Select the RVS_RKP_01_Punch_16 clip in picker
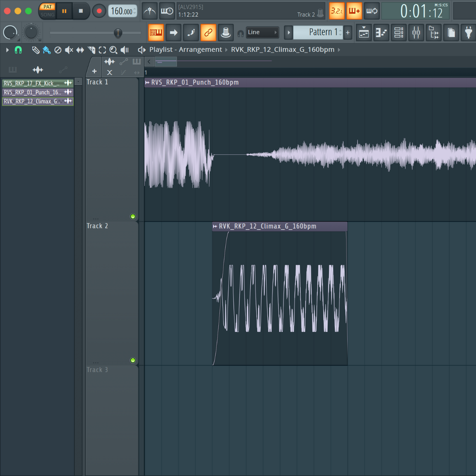This screenshot has width=476, height=476. coord(38,92)
